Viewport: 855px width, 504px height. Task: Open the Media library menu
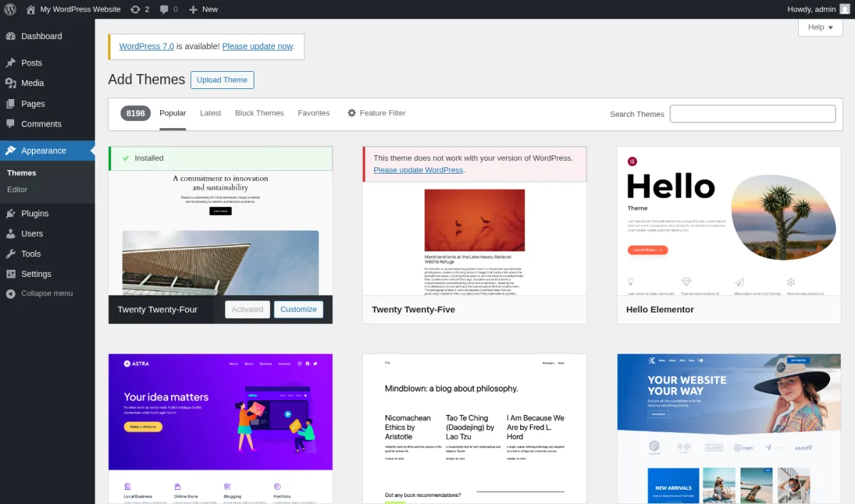pyautogui.click(x=47, y=83)
